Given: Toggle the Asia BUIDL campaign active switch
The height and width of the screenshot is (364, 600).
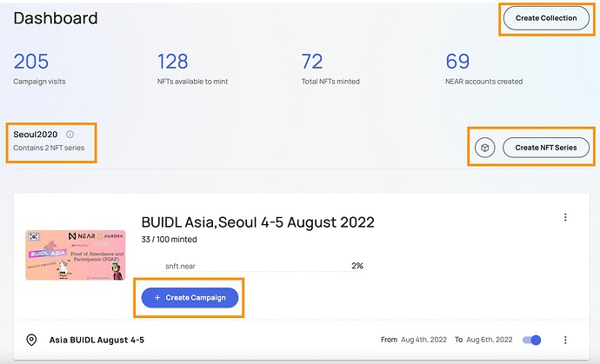Looking at the screenshot, I should tap(531, 340).
